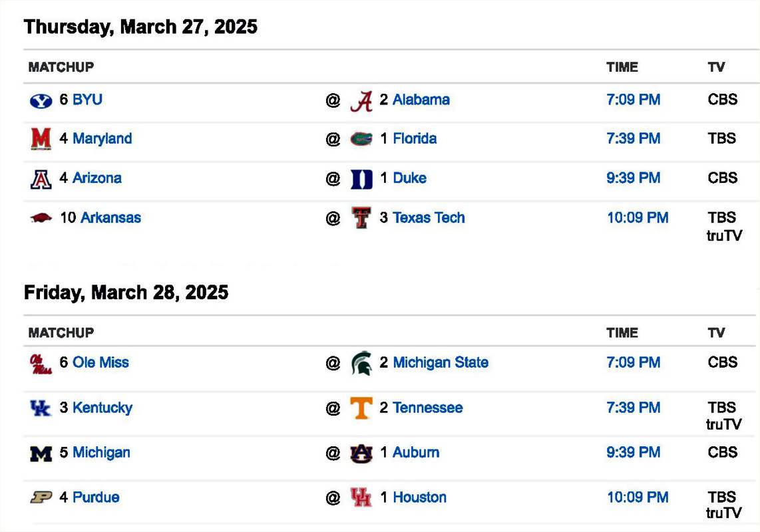This screenshot has width=760, height=532.
Task: Click the Houston Cougars logo
Action: tap(361, 497)
